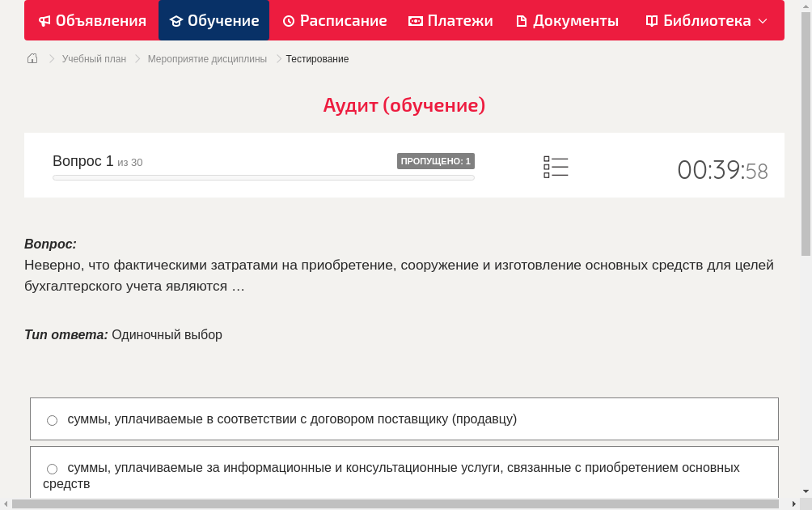Click the question progress bar
The image size is (812, 510).
click(x=263, y=177)
